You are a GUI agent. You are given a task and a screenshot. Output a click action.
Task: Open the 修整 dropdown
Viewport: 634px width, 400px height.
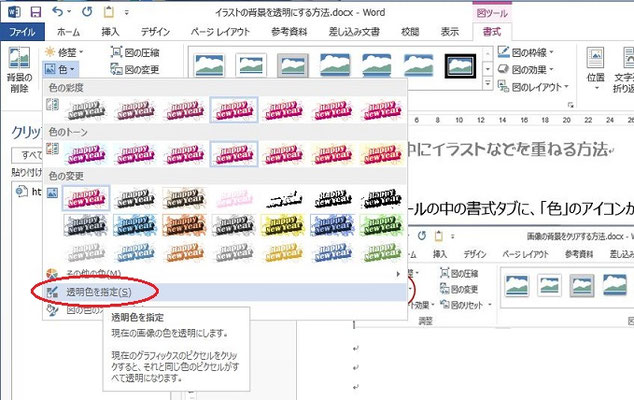tap(64, 52)
